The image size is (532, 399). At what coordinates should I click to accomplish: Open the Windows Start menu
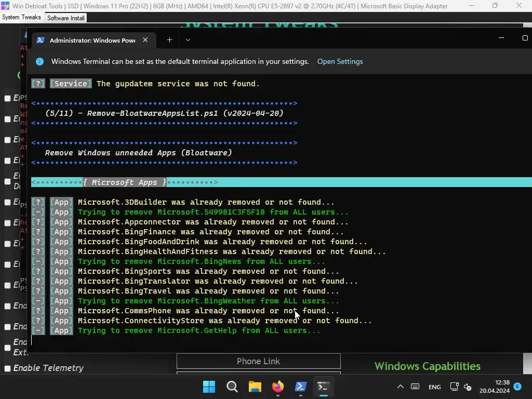point(209,387)
